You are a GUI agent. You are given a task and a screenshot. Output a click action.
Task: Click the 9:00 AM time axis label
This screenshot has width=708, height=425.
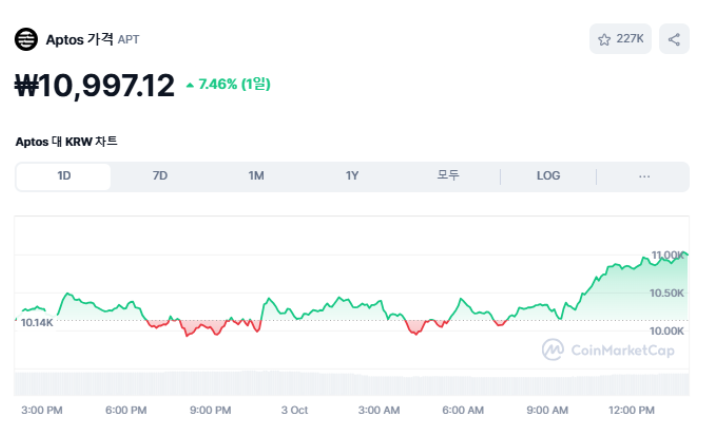(547, 410)
